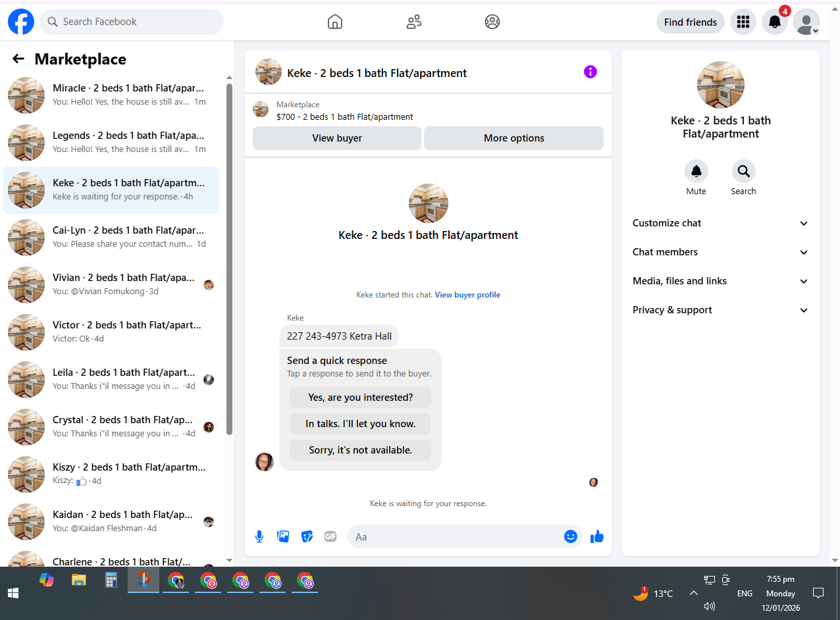Open the Miracle conversation

point(111,95)
